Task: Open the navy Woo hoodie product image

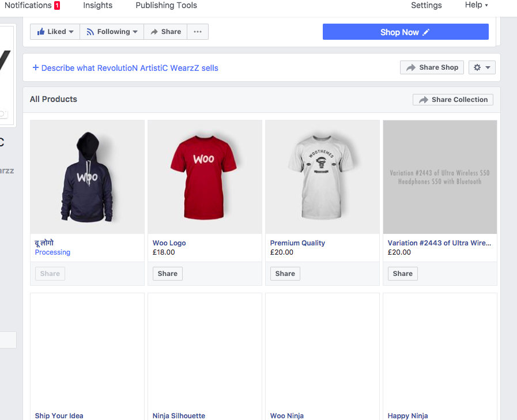Action: 88,177
